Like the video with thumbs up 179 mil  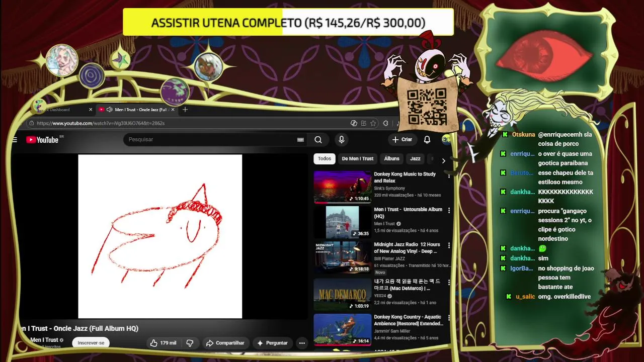(163, 343)
